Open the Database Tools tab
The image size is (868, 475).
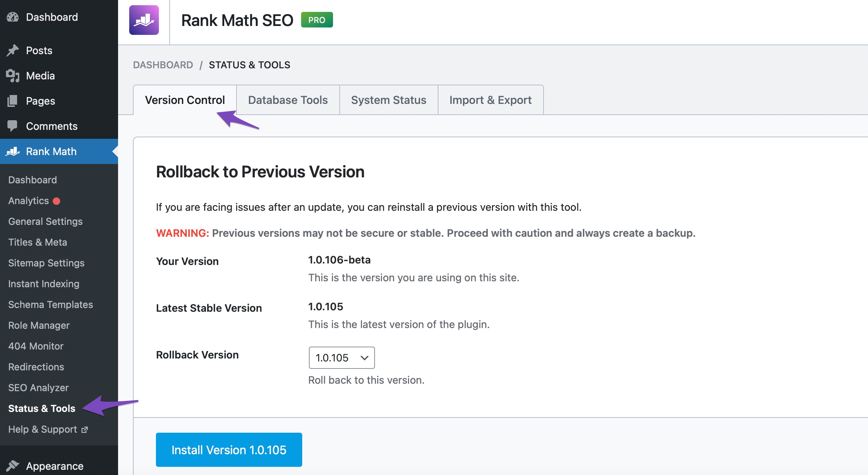tap(288, 100)
